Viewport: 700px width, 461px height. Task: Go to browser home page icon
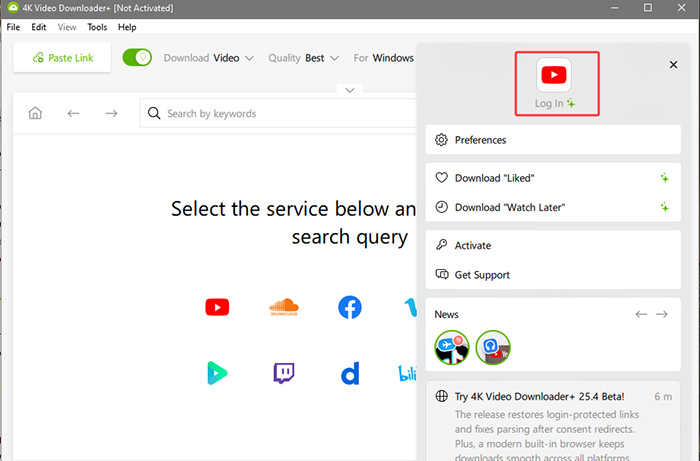click(x=35, y=113)
